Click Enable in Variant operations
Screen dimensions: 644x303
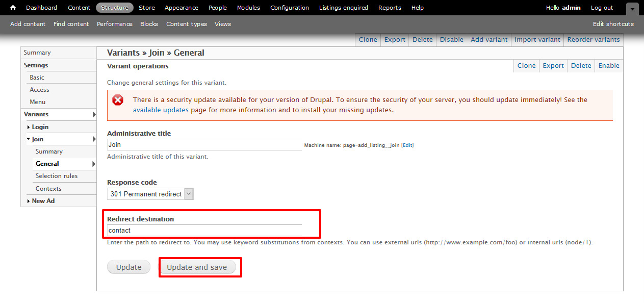point(608,66)
